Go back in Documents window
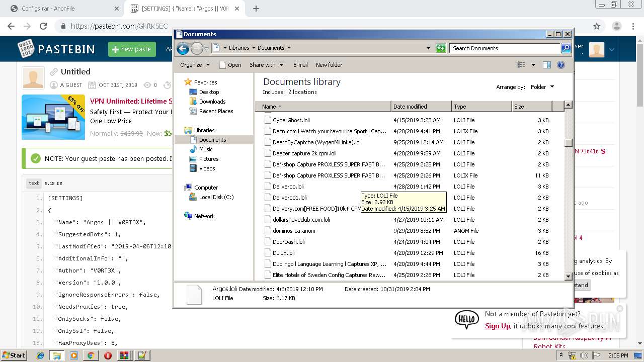This screenshot has width=644, height=362. tap(183, 48)
